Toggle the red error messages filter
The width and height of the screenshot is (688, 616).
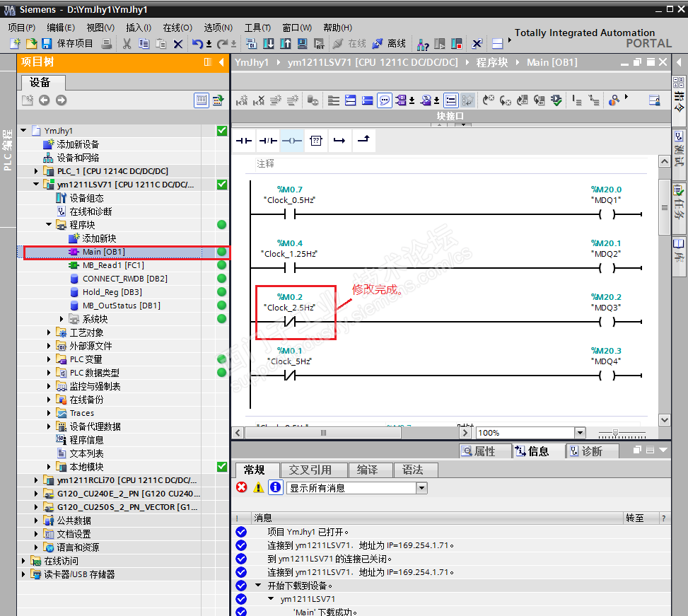(242, 487)
